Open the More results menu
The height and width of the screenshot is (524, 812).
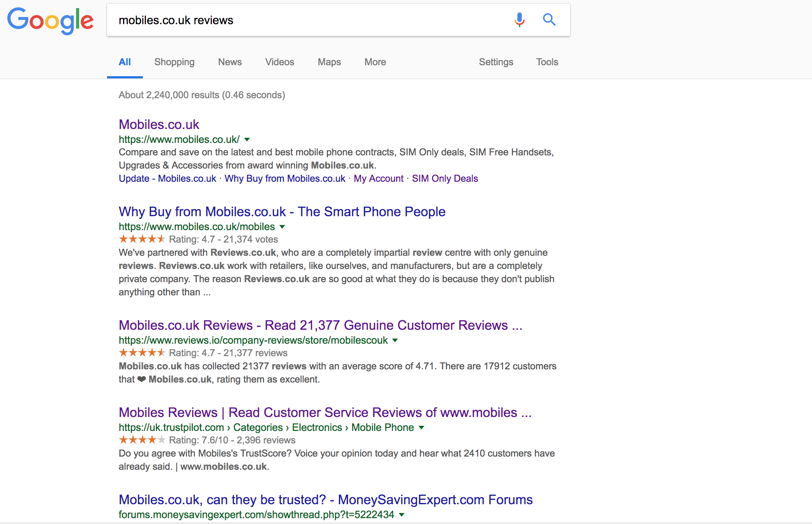point(375,62)
